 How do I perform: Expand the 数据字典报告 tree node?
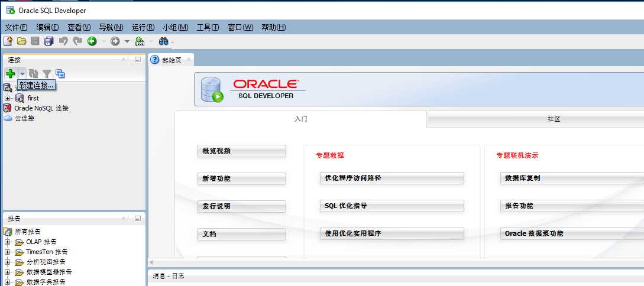[x=7, y=282]
